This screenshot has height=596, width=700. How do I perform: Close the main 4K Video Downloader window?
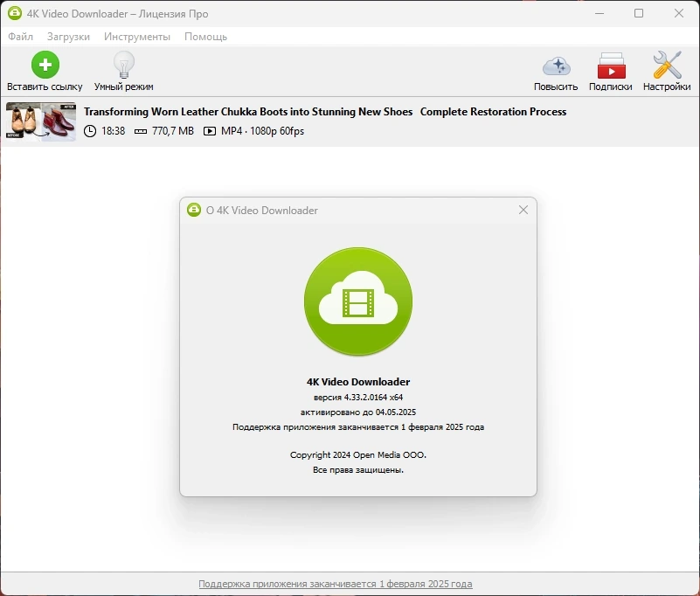point(679,13)
